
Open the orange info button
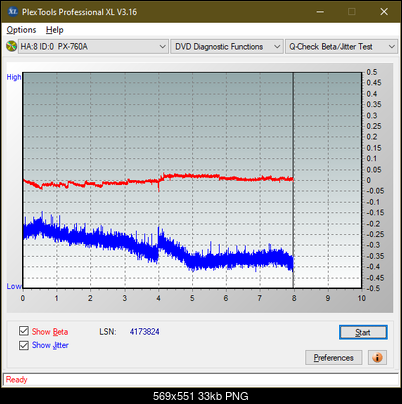(377, 358)
